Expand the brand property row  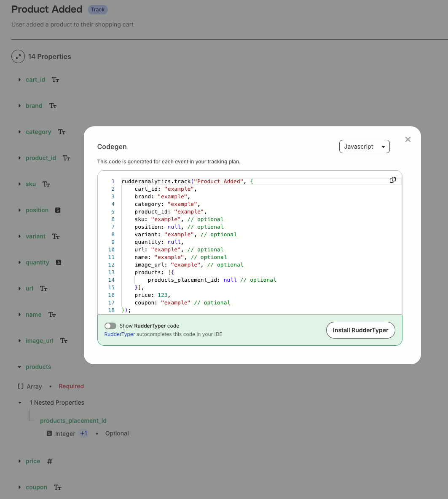pos(19,106)
